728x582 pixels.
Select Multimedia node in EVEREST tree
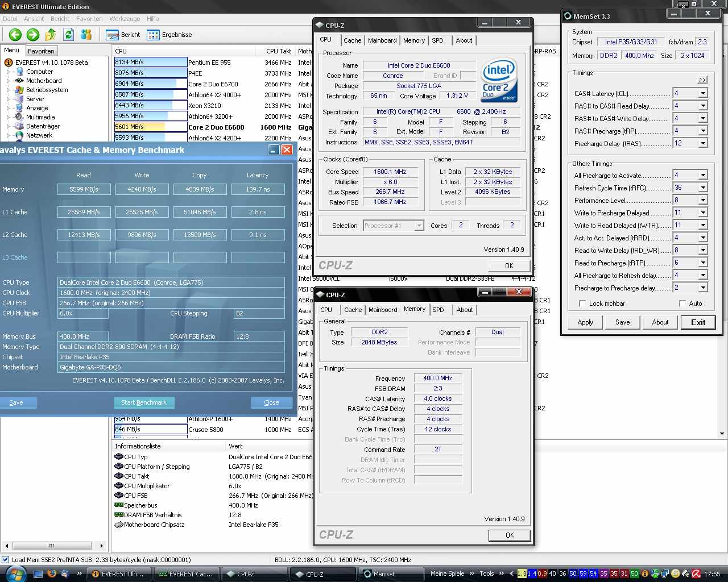[x=40, y=117]
